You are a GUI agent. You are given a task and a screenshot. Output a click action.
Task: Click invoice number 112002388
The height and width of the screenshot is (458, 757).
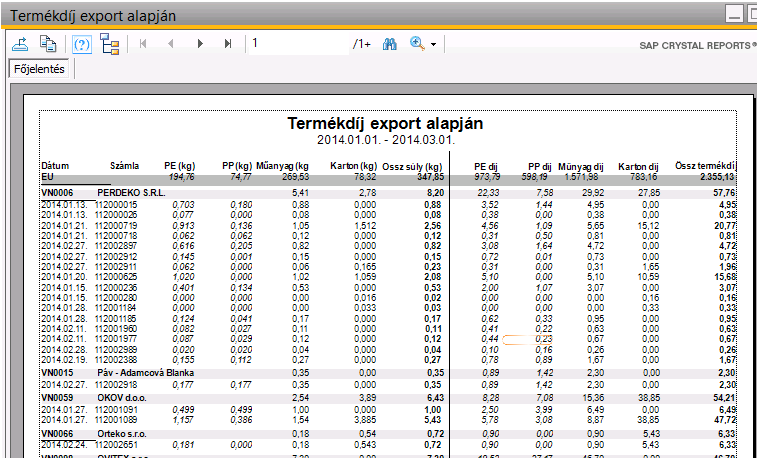click(116, 360)
